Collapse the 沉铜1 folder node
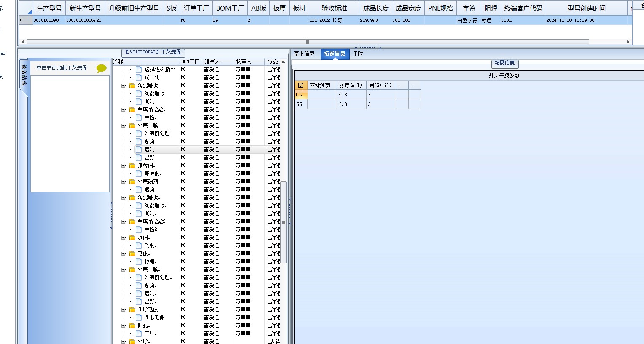The height and width of the screenshot is (344, 644). (124, 237)
